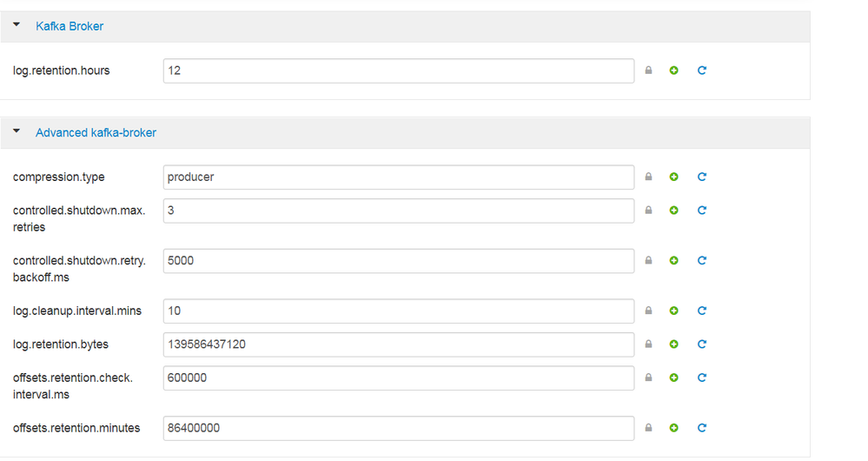Screen dimensions: 868x461
Task: Click green plus icon beside log.retention.bytes
Action: click(673, 344)
